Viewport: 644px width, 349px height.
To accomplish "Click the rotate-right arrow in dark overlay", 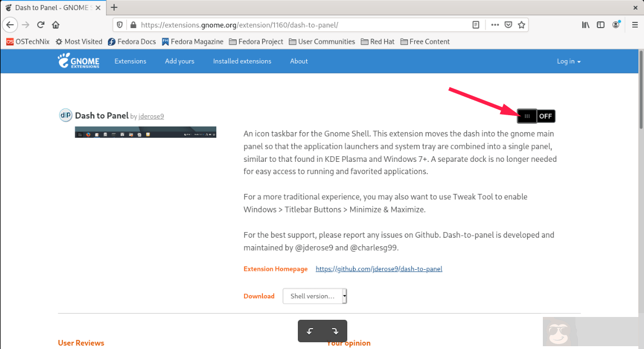I will [335, 332].
